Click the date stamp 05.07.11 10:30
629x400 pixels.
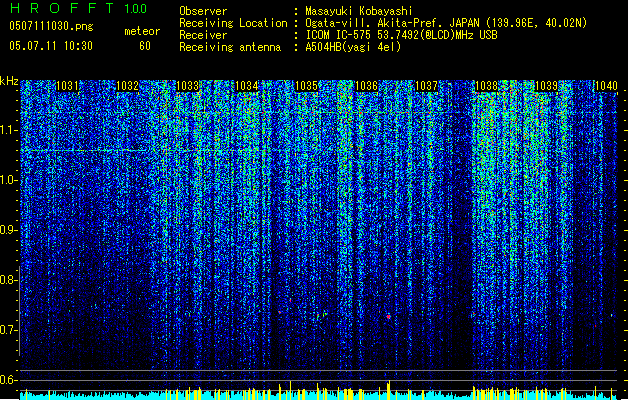point(51,45)
